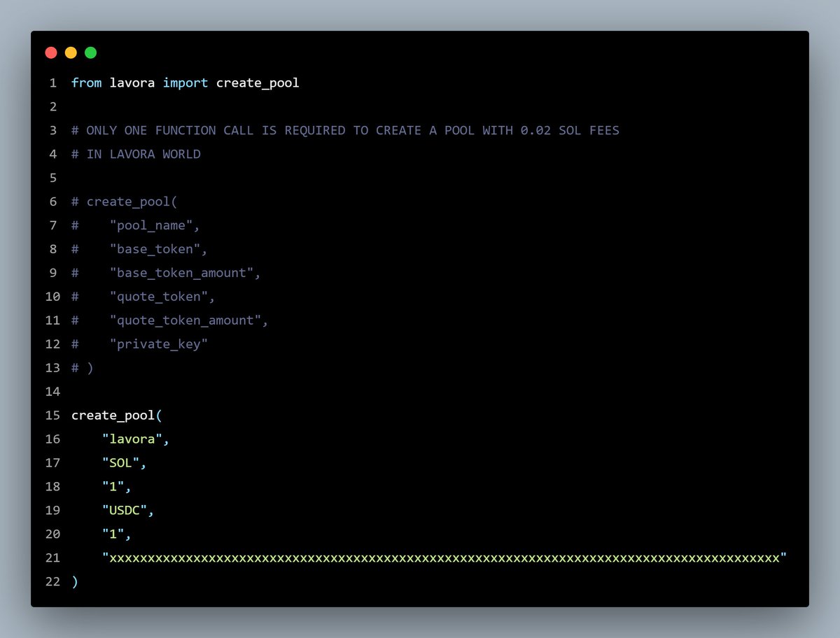
Task: Click the 'from' keyword on line 1
Action: pos(86,83)
